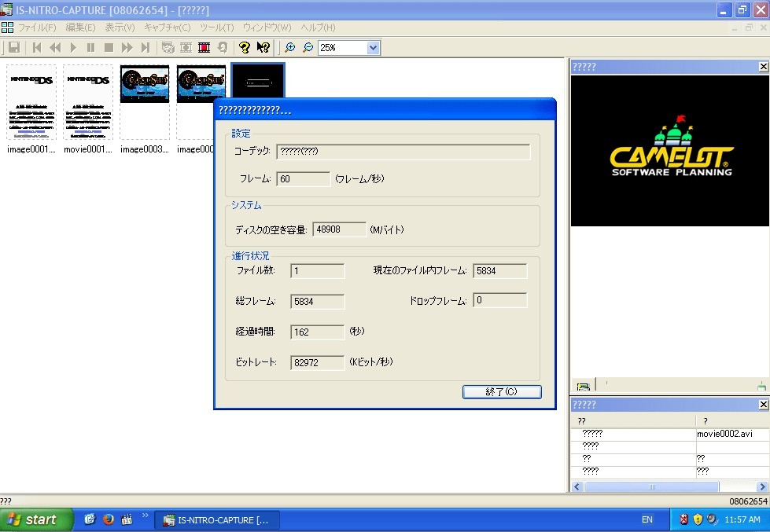The width and height of the screenshot is (770, 532).
Task: Open the キャプチャ(C) menu
Action: click(x=168, y=28)
